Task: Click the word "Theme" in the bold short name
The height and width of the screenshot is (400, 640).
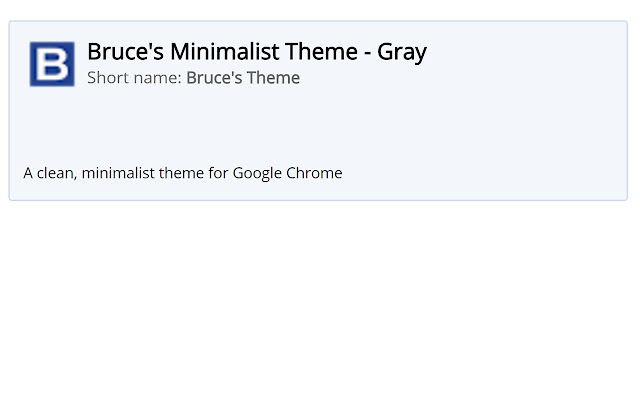Action: pos(274,78)
